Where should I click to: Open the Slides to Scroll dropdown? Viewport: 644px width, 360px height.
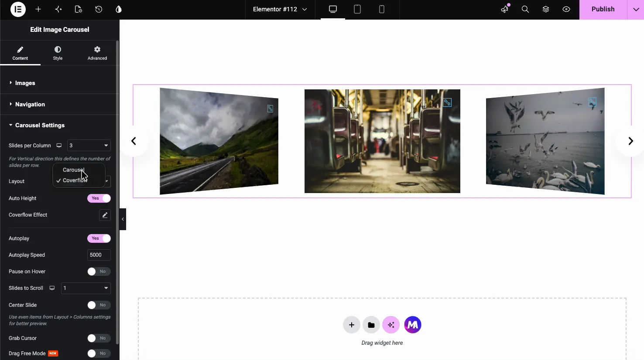click(x=86, y=288)
